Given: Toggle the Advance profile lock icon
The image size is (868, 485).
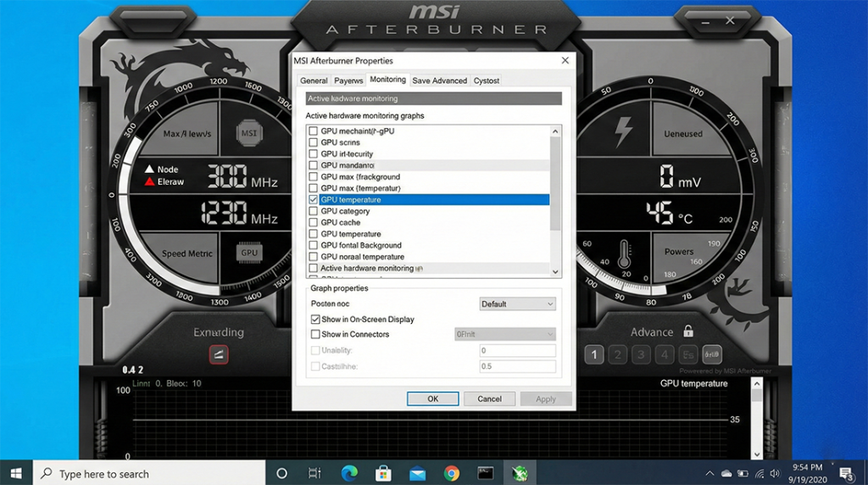Looking at the screenshot, I should [x=688, y=332].
